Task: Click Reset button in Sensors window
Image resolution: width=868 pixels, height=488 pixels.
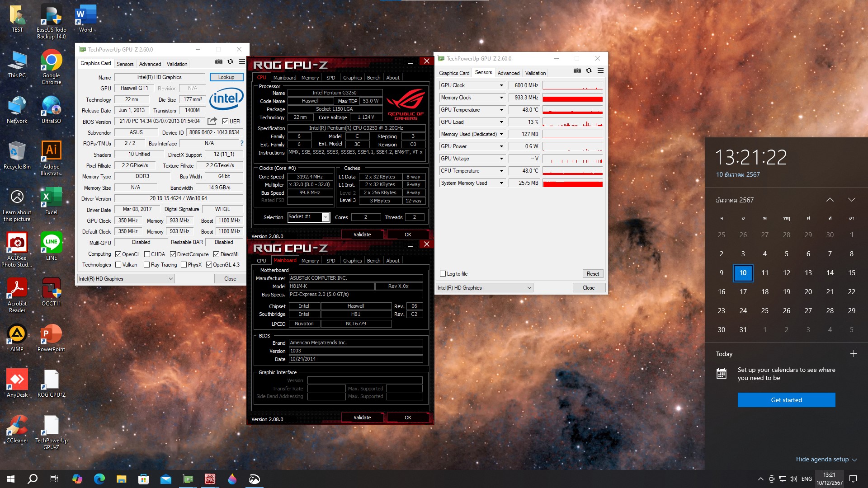Action: (593, 274)
